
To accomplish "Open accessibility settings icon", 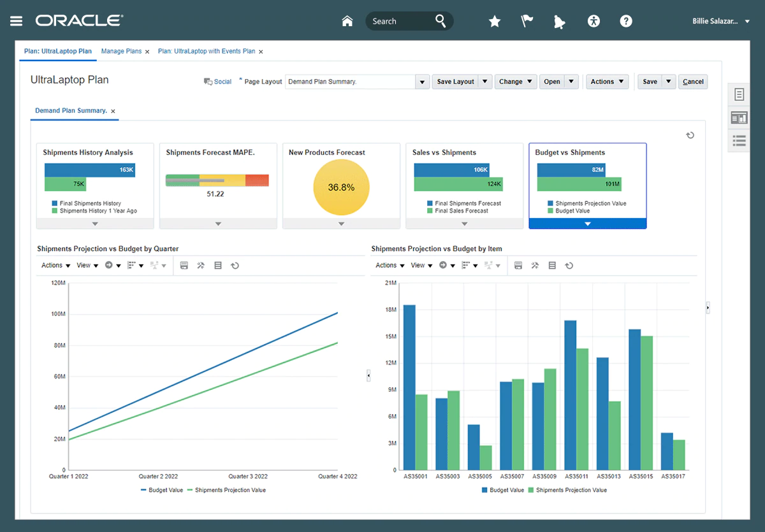I will click(594, 21).
